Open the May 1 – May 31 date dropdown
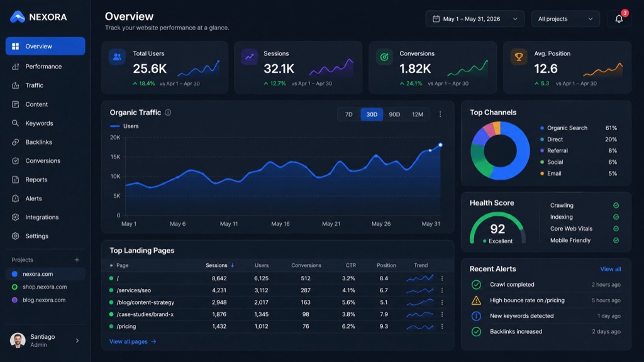 (475, 19)
